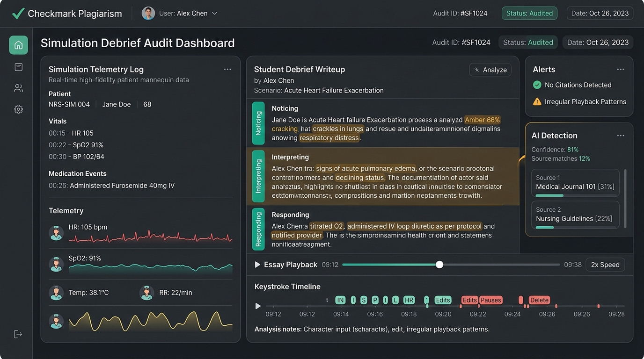Click highlighted 'signs of acute pulmonary edema'
644x359 pixels.
[366, 168]
